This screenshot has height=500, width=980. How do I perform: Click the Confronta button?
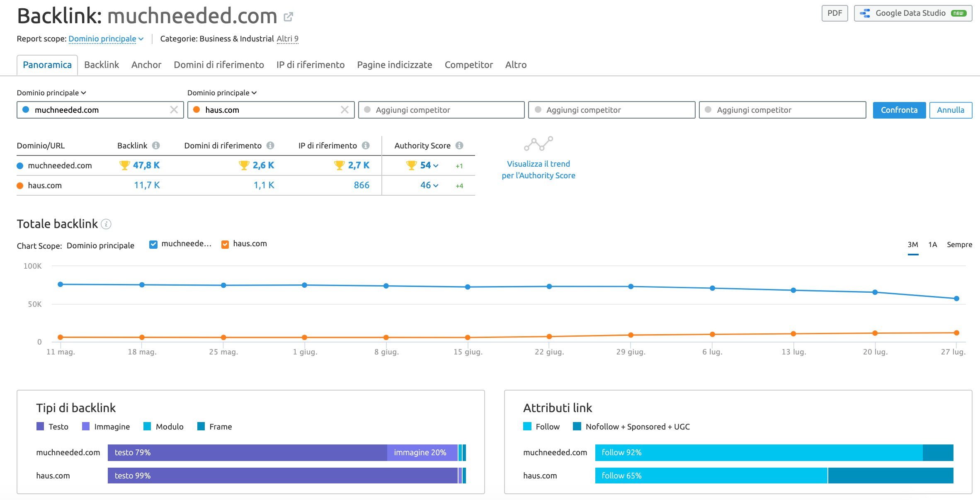click(899, 110)
